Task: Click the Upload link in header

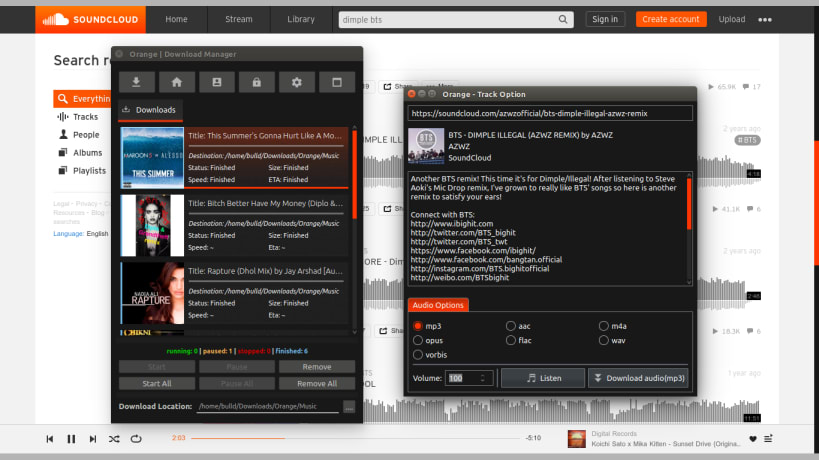Action: coord(732,19)
